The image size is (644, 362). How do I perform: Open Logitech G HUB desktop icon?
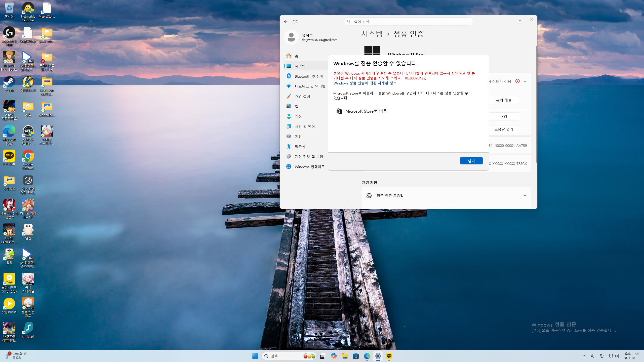click(9, 37)
